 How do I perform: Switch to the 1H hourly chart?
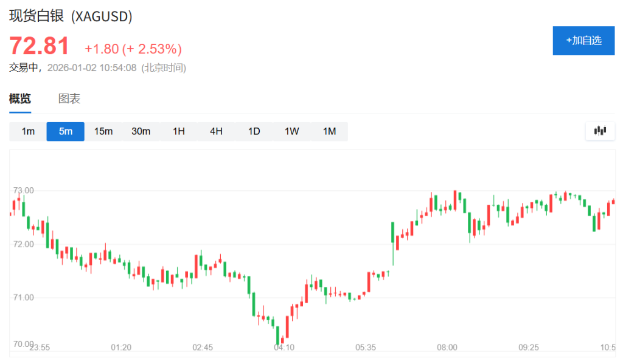[178, 131]
